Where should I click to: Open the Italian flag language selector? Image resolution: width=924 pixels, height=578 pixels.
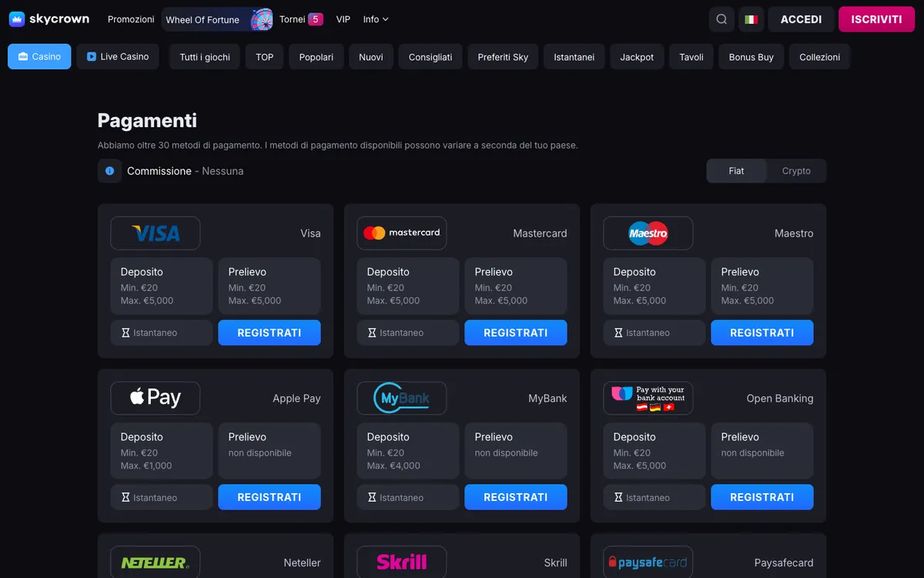751,19
